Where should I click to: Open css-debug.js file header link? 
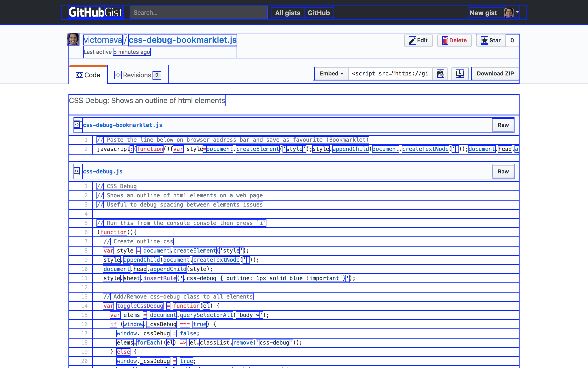click(103, 172)
